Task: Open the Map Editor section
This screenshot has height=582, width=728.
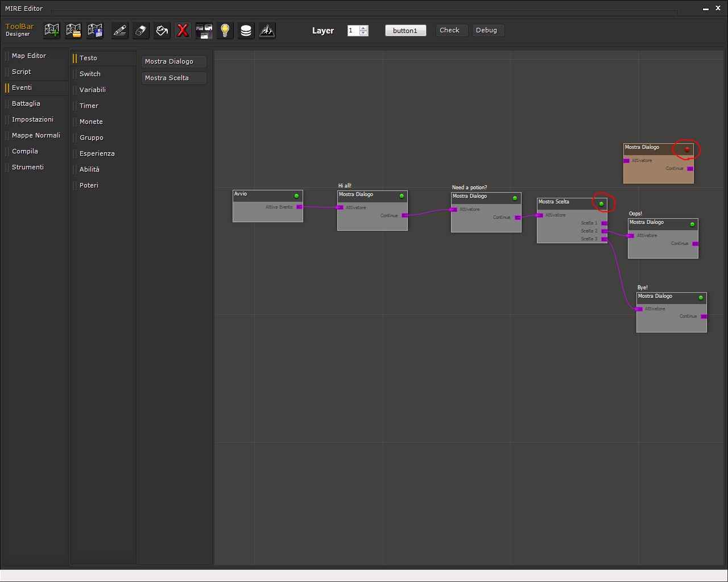Action: coord(35,56)
